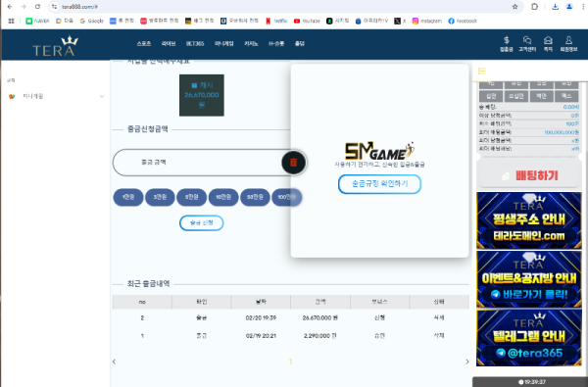
Task: Bookmark page with the star icon
Action: (x=514, y=7)
